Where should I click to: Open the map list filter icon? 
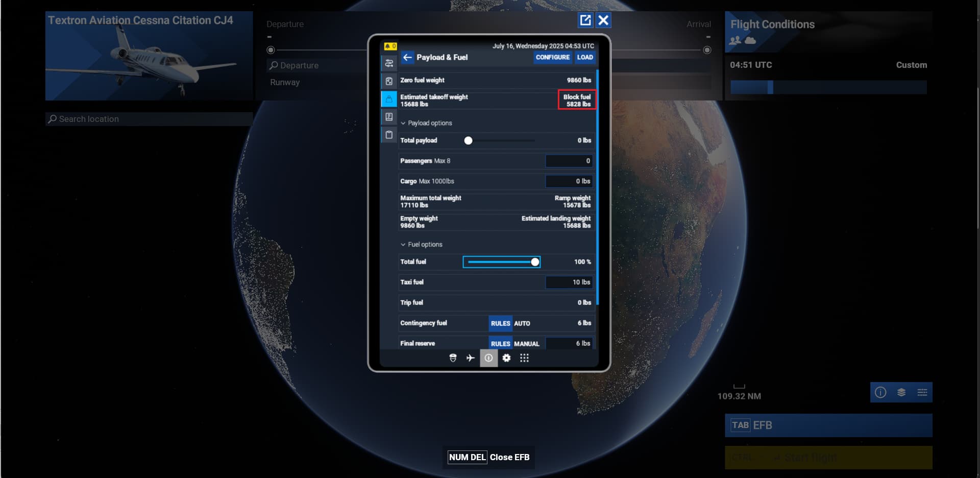point(922,392)
